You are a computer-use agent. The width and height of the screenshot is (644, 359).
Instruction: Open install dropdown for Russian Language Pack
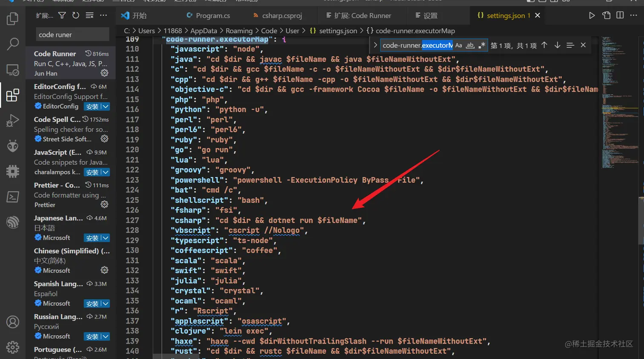click(105, 336)
